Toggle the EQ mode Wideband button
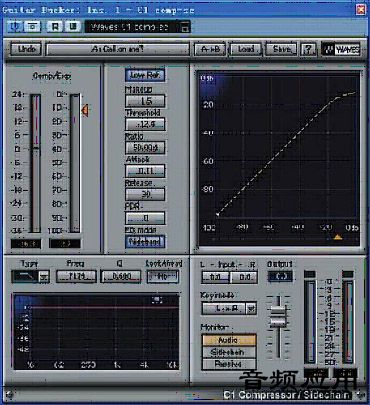 (145, 242)
